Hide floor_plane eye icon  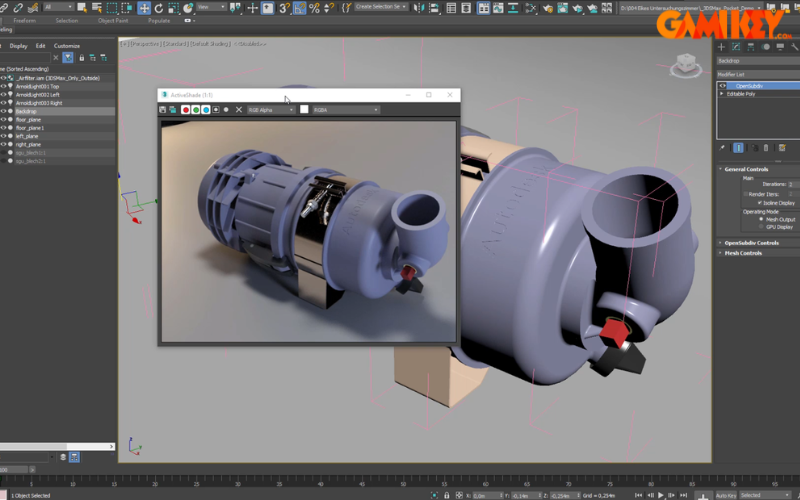(x=4, y=119)
